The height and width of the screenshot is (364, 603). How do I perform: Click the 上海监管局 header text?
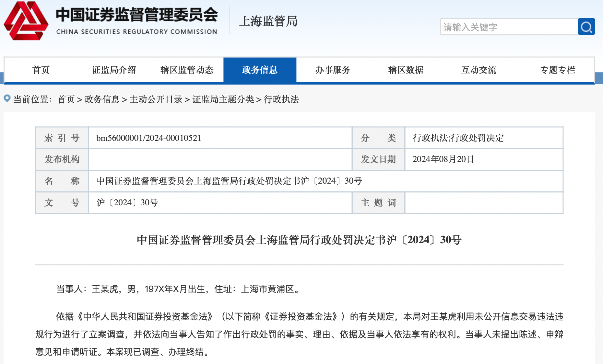tap(268, 21)
